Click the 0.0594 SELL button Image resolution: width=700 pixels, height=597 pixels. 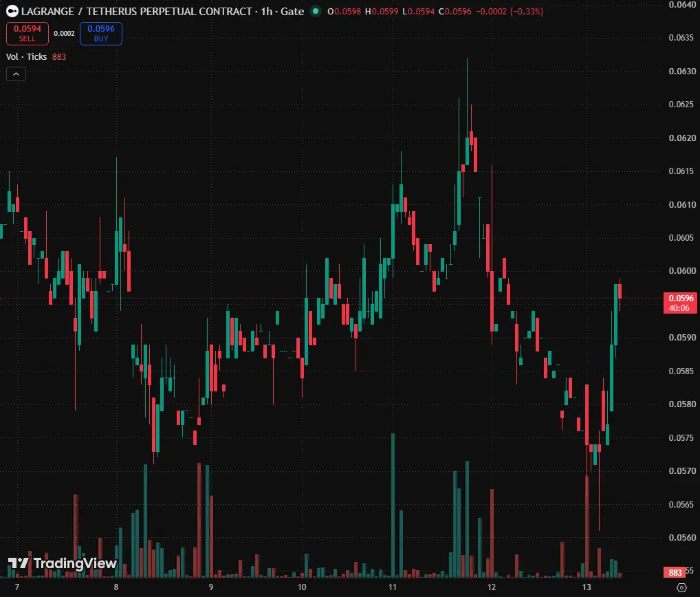click(28, 34)
